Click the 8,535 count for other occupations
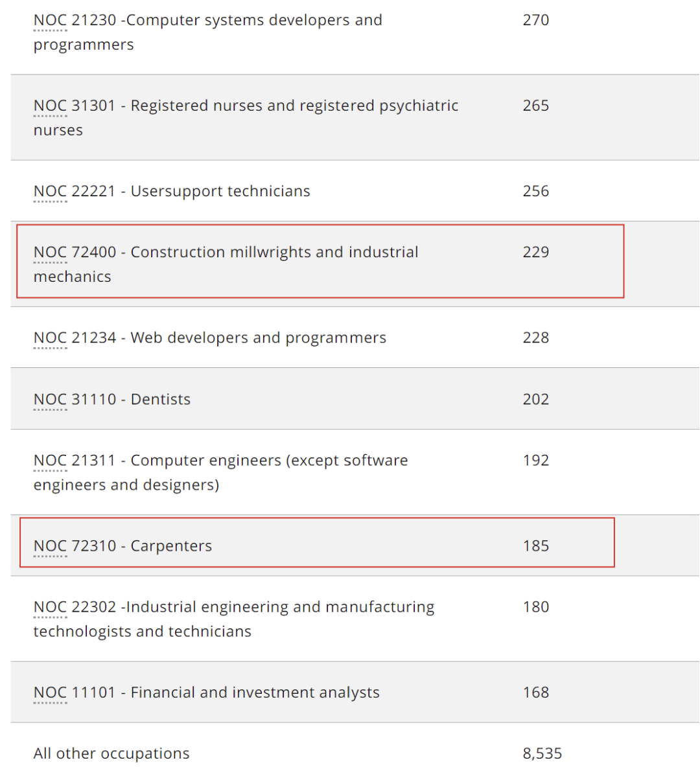The image size is (700, 780). pos(542,753)
